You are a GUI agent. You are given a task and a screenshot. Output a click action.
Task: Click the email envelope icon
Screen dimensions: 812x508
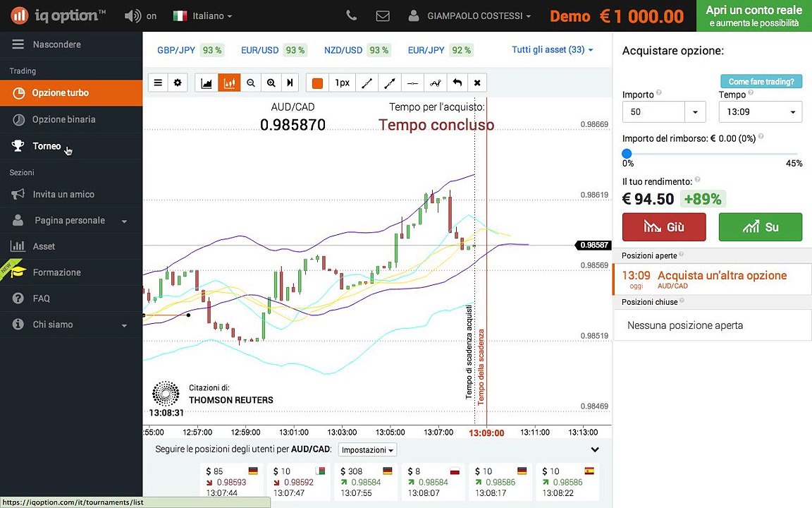[383, 16]
